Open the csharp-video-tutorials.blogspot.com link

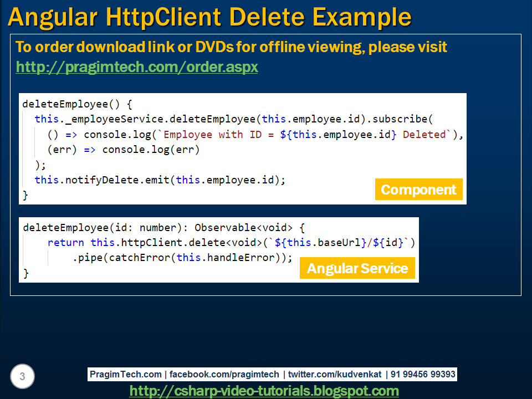264,390
